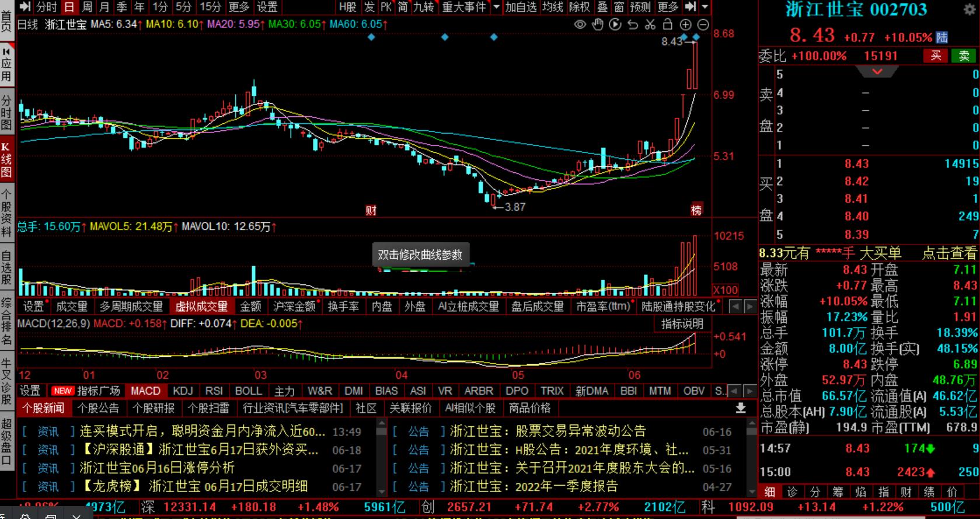
Task: Select the hand pan tool icon
Action: 598,25
